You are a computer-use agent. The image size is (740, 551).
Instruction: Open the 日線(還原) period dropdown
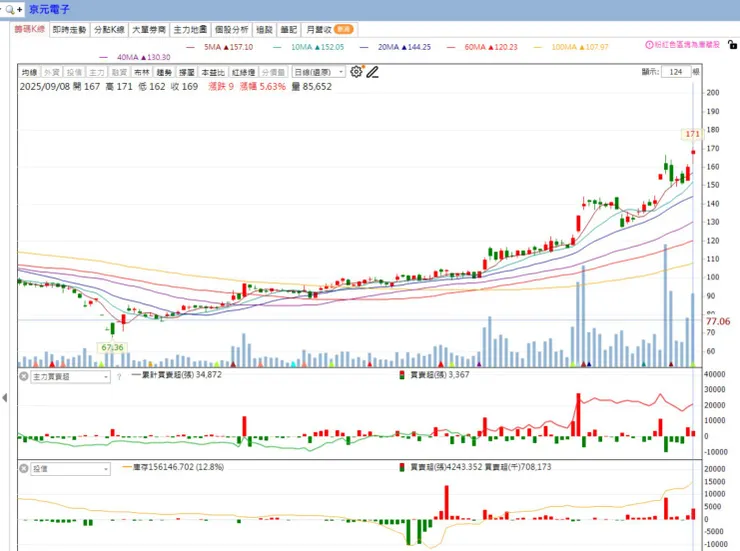tap(319, 72)
